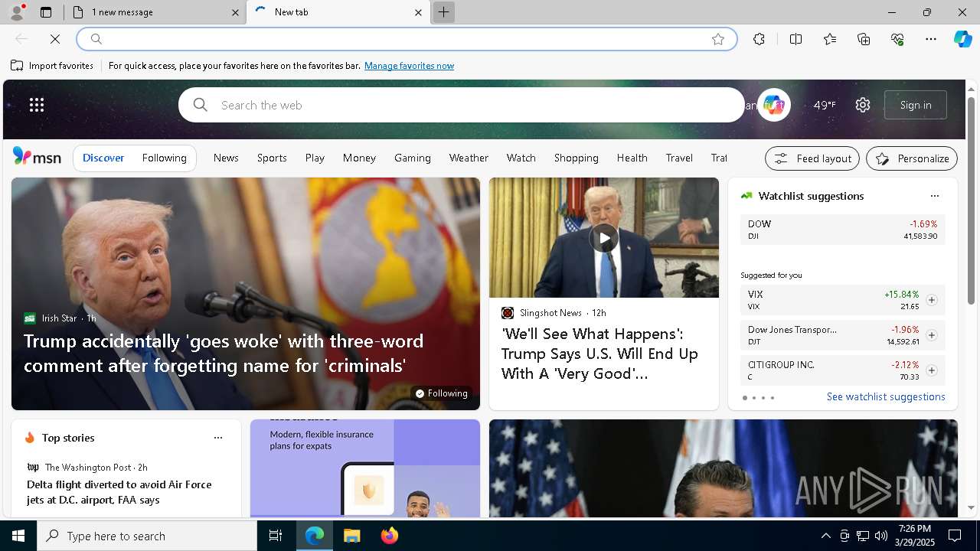The image size is (980, 551).
Task: Open the Collections icon
Action: 864,39
